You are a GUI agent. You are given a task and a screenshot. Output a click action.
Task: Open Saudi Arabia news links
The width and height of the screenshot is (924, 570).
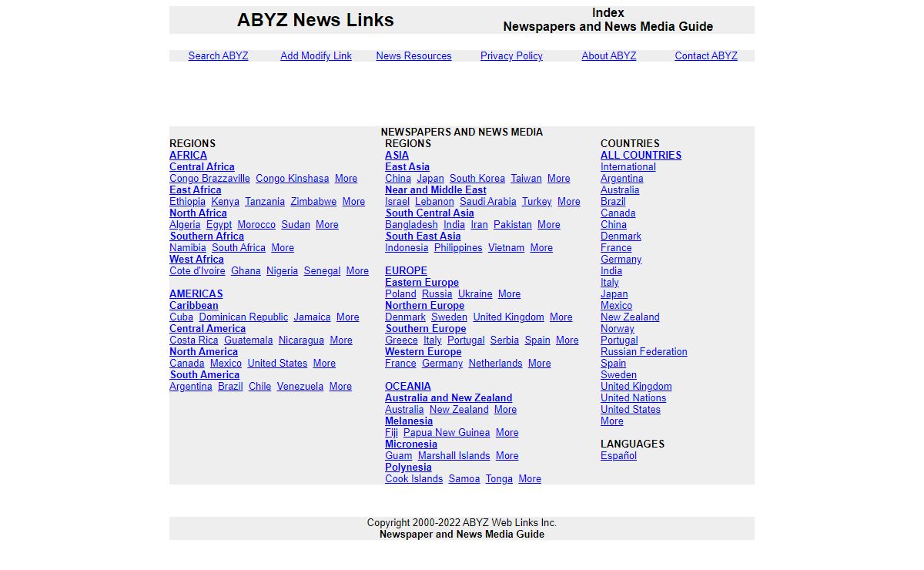(x=487, y=201)
